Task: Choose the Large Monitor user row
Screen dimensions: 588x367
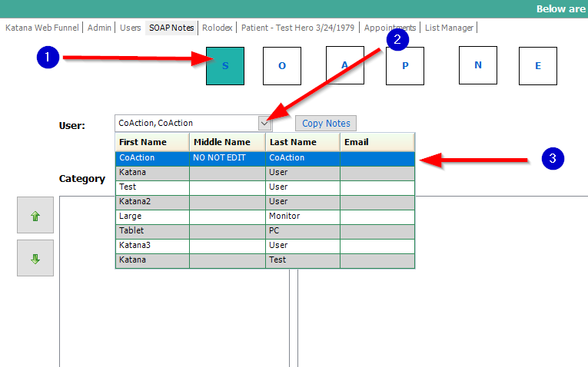Action: pyautogui.click(x=265, y=217)
